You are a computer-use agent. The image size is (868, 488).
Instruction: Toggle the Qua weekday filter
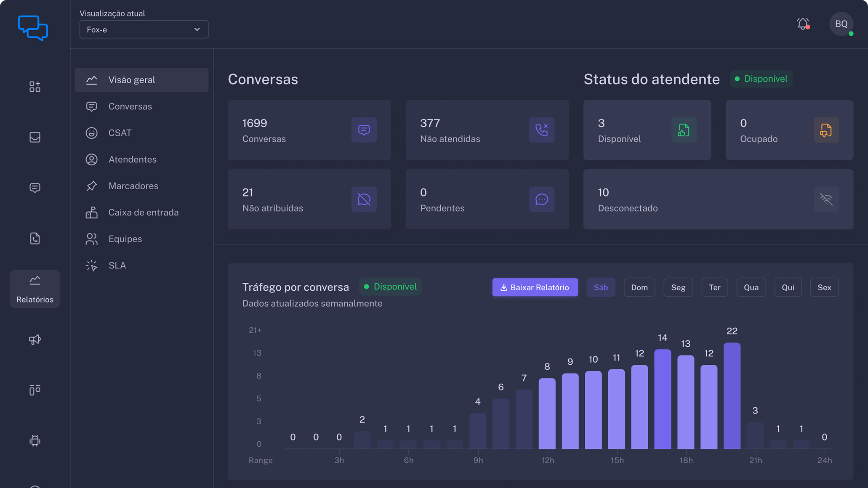(751, 287)
